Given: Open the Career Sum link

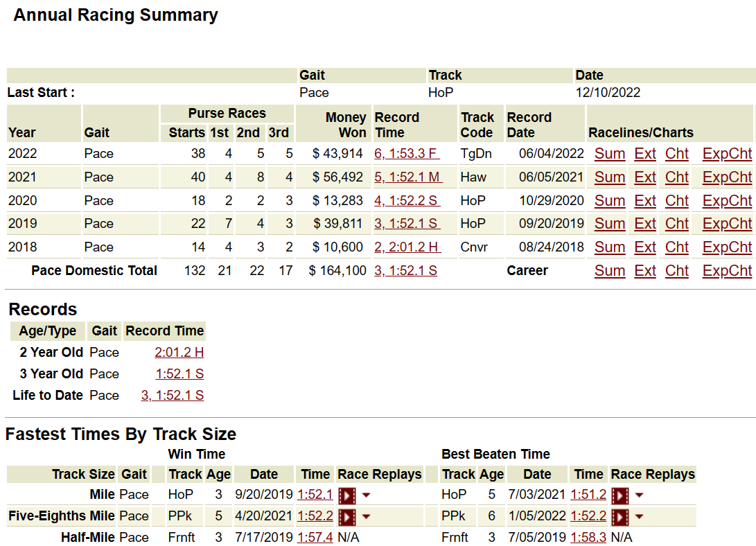Looking at the screenshot, I should point(609,271).
